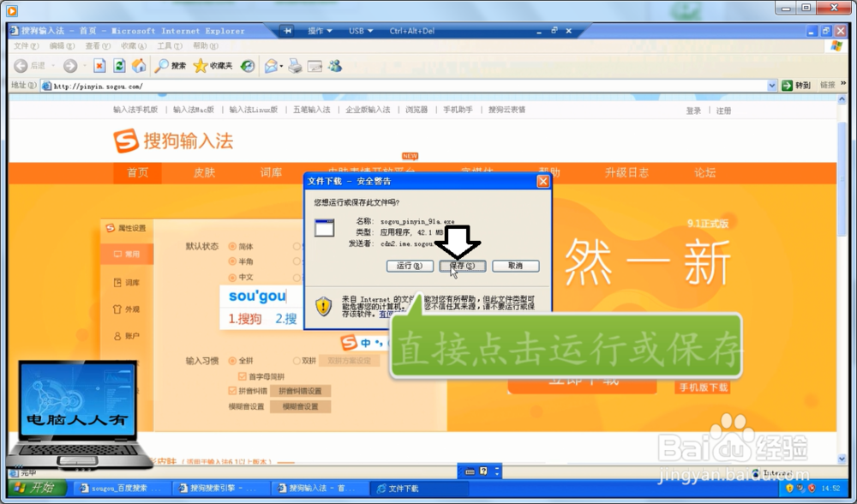This screenshot has height=504, width=857.
Task: Open the 论坛 site tab
Action: click(704, 173)
